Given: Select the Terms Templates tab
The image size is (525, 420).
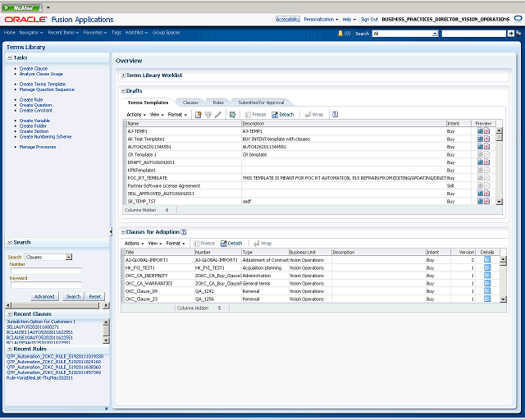Looking at the screenshot, I should click(x=148, y=103).
